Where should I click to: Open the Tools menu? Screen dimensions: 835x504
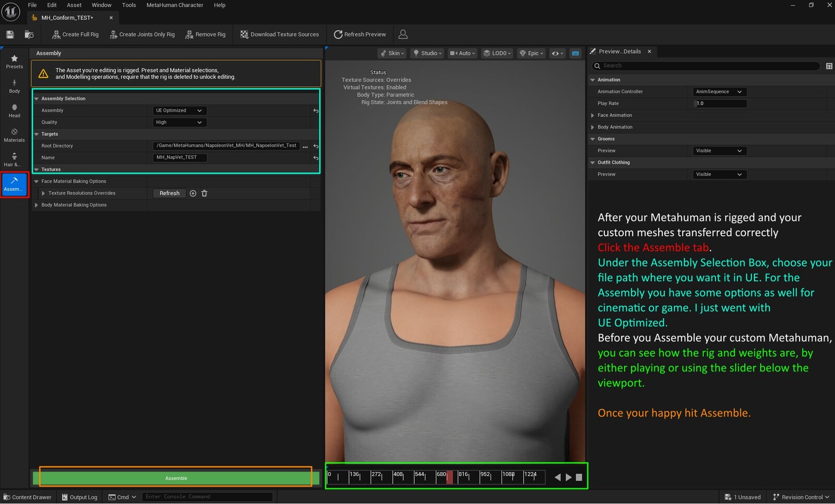point(128,5)
